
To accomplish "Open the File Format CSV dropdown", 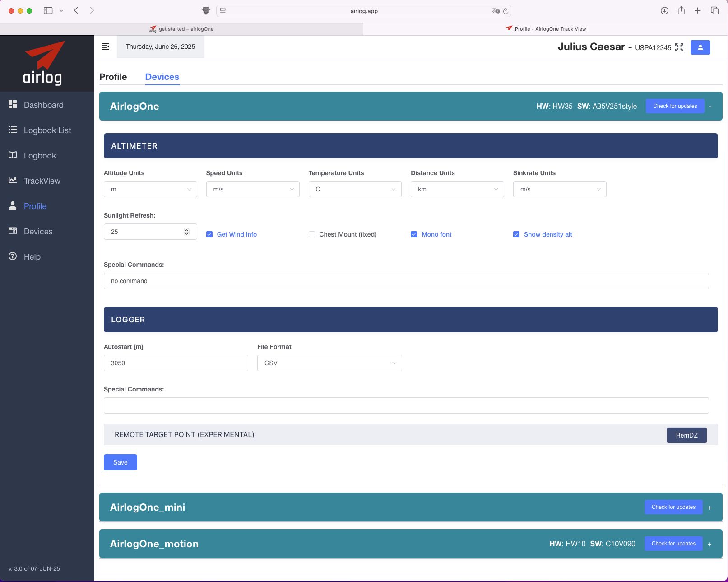I will 329,363.
